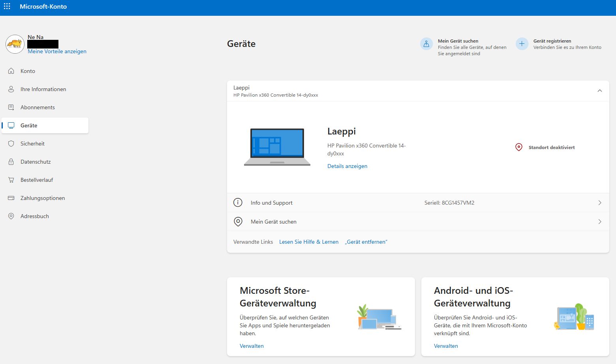Click the tiger profile avatar picture
Image resolution: width=616 pixels, height=364 pixels.
pos(15,44)
